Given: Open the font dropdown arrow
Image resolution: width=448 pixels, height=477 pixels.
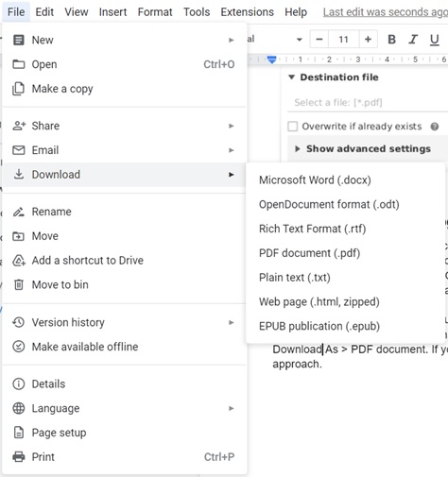Looking at the screenshot, I should 300,40.
